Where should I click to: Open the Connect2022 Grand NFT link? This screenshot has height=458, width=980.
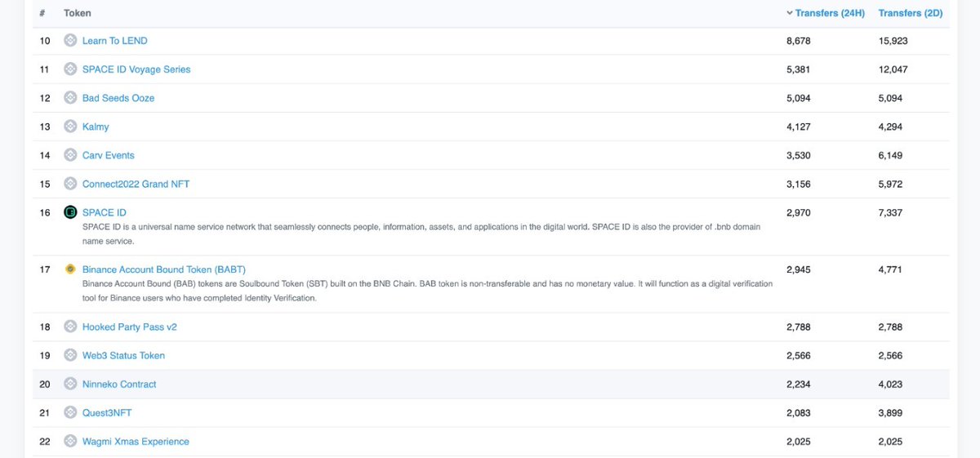136,184
